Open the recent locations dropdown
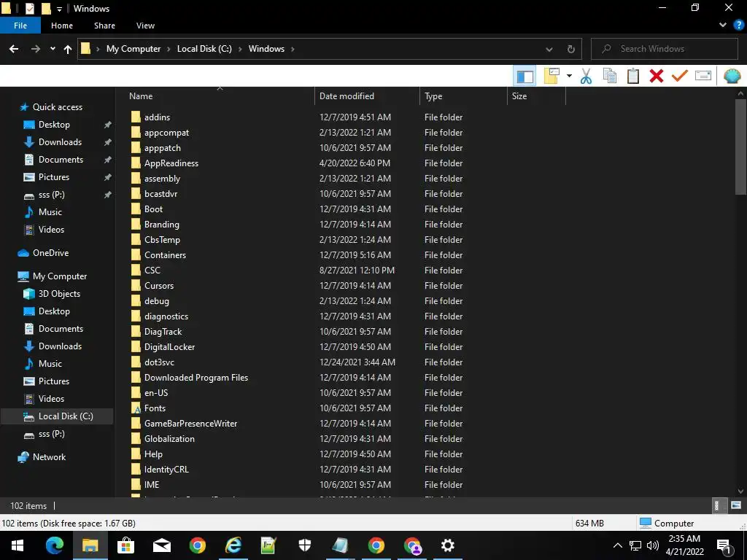The width and height of the screenshot is (747, 560). 53,49
